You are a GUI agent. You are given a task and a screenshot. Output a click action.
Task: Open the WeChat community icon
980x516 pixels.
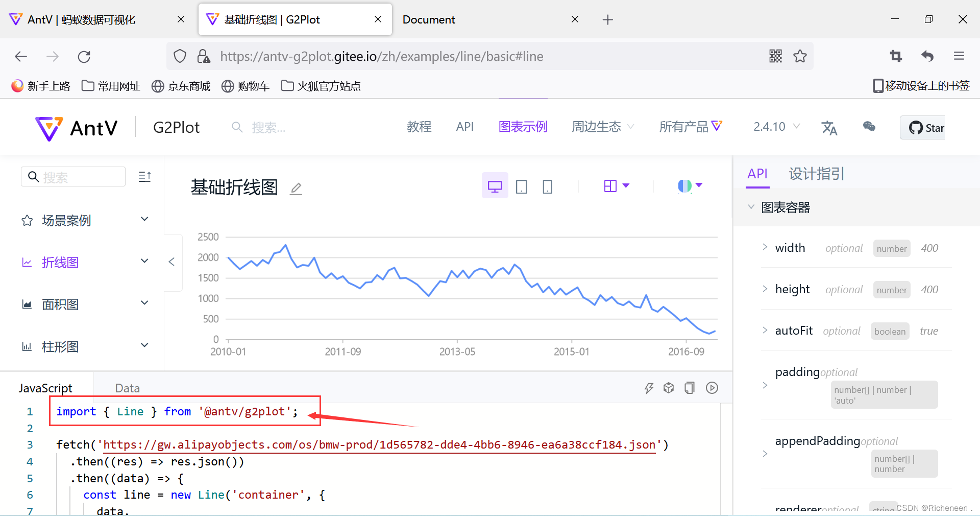869,127
